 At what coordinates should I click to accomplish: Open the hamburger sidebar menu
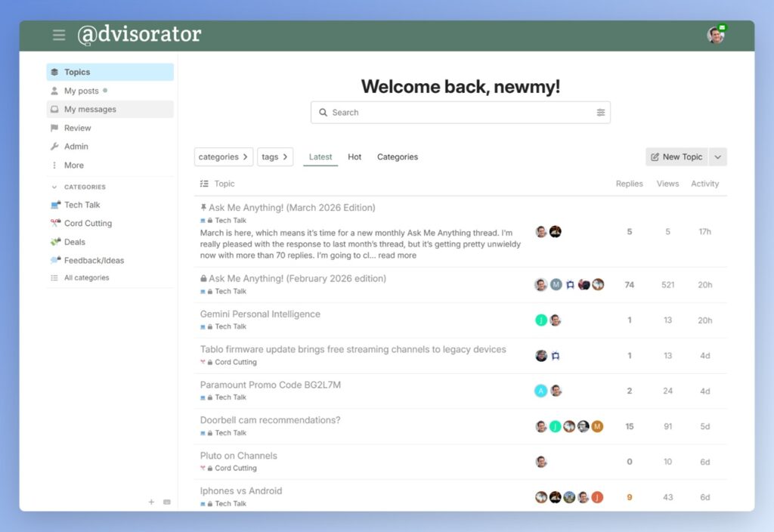[59, 36]
